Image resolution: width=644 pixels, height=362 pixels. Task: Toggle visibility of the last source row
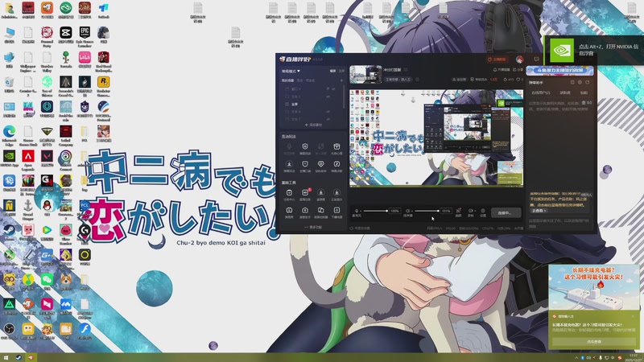pos(328,119)
